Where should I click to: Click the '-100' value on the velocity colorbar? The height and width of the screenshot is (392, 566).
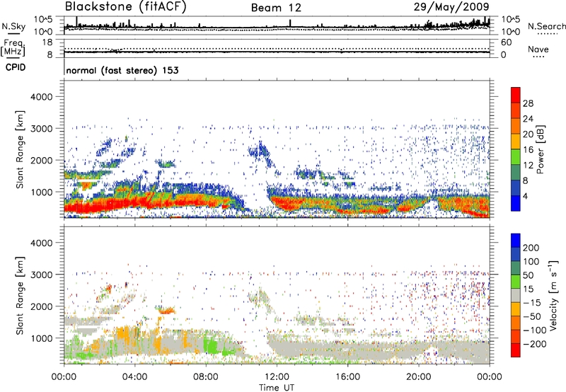click(x=535, y=330)
